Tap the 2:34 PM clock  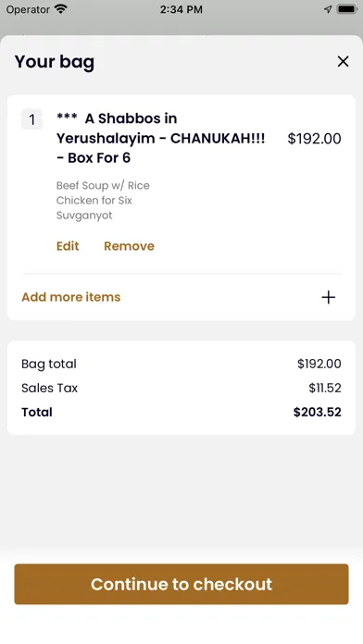point(181,9)
